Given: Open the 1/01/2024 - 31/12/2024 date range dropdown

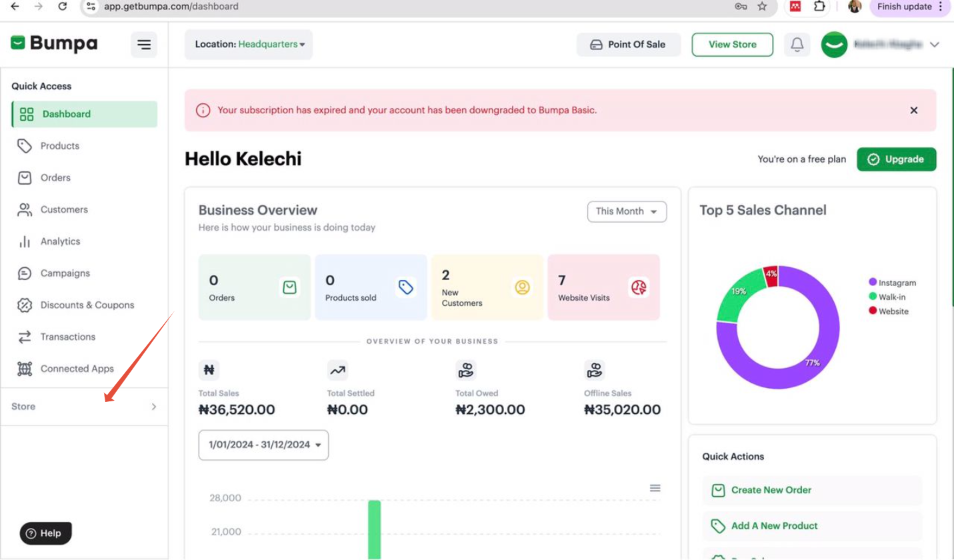Looking at the screenshot, I should [263, 445].
